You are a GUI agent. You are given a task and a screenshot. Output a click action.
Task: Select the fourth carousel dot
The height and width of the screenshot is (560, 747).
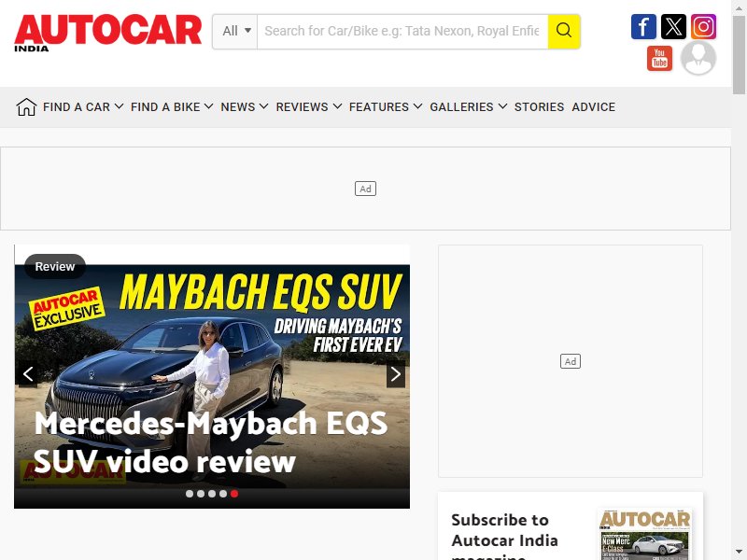[223, 494]
